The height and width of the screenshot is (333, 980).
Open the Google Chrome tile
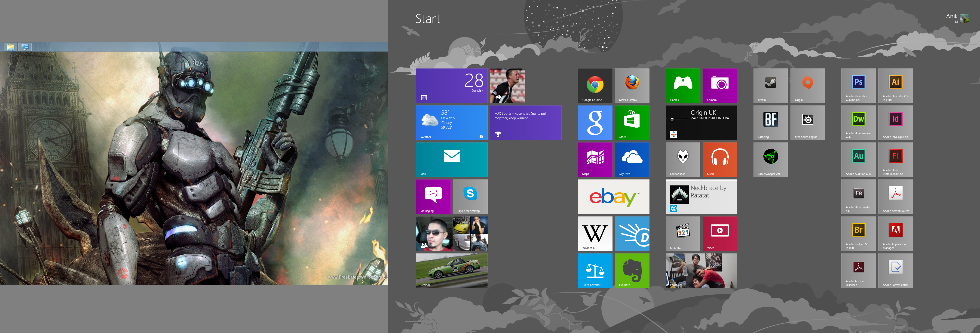tap(595, 86)
